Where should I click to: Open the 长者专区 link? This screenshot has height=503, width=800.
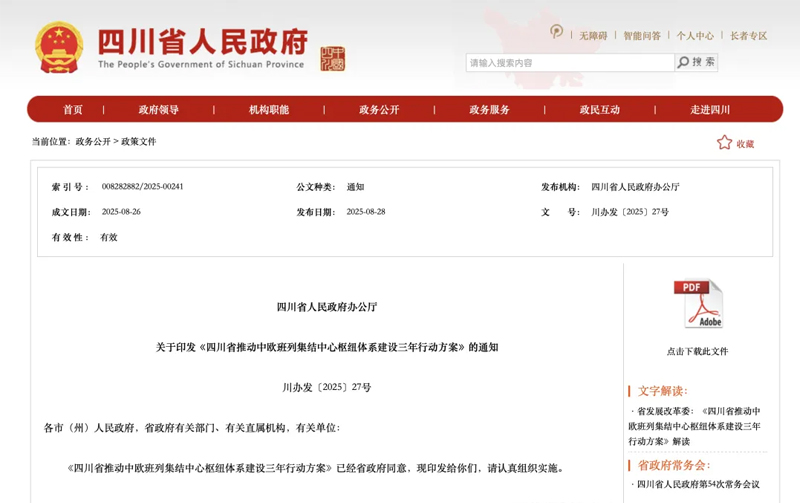pos(748,36)
